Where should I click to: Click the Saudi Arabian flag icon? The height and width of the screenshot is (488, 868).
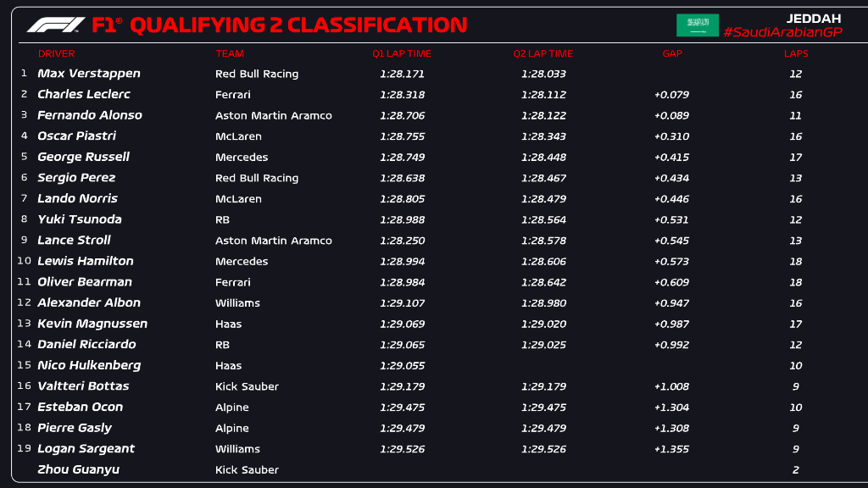(697, 25)
